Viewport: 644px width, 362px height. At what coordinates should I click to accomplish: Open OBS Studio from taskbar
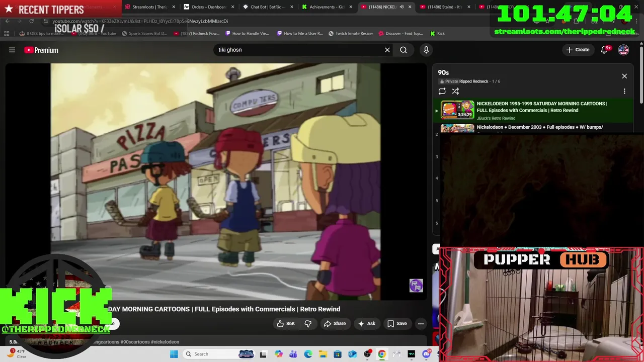(367, 354)
